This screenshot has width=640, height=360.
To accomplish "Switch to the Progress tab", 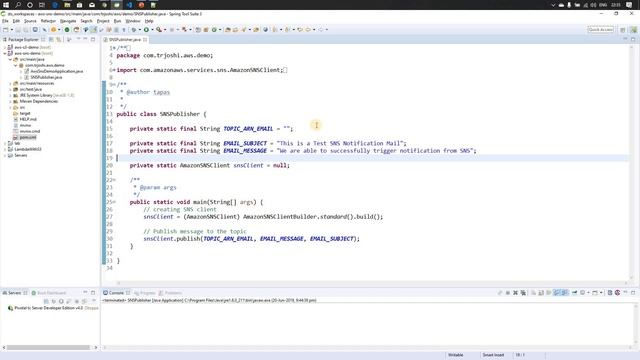I will coord(145,293).
